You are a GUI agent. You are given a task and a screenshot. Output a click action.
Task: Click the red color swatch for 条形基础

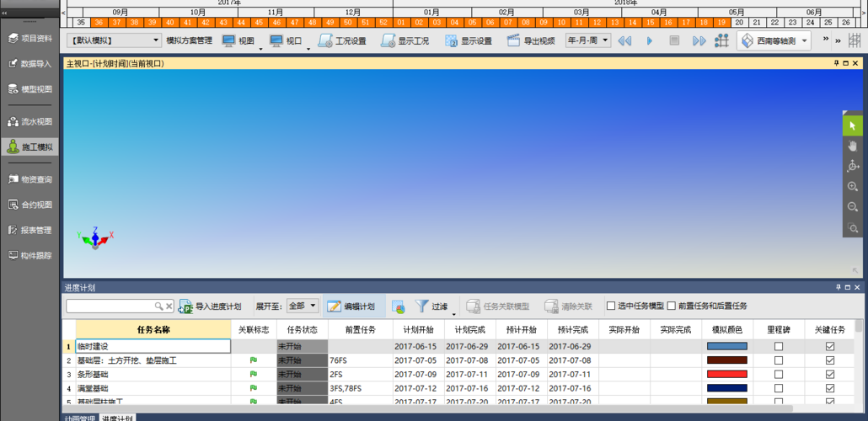point(726,374)
